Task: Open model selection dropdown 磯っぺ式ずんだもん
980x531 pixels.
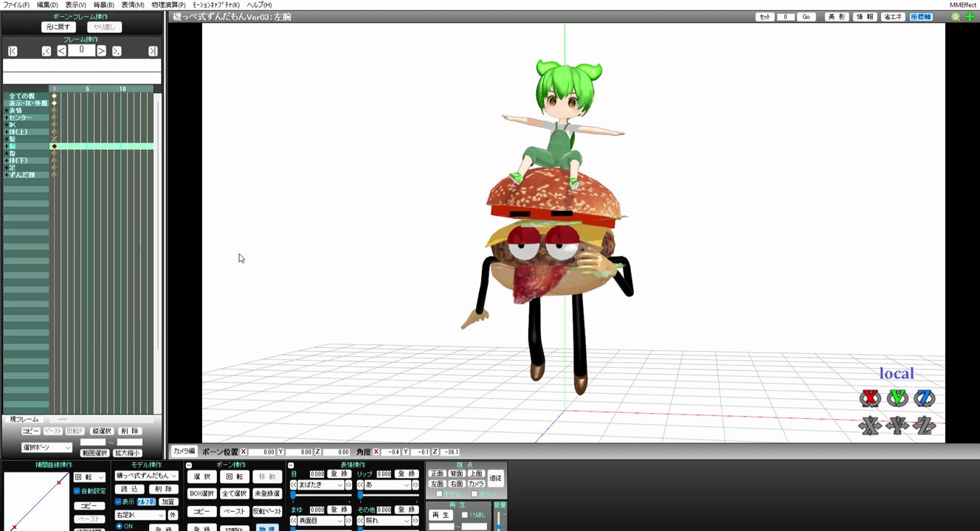Action: coord(146,476)
